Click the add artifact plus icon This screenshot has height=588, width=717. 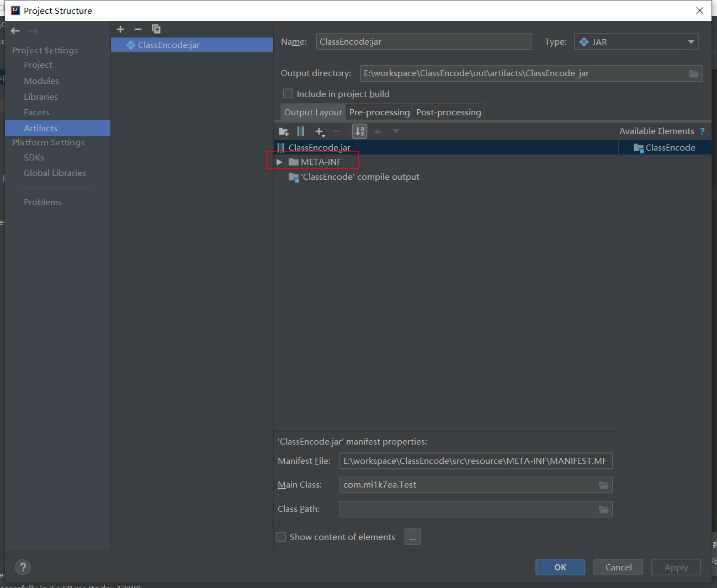120,29
